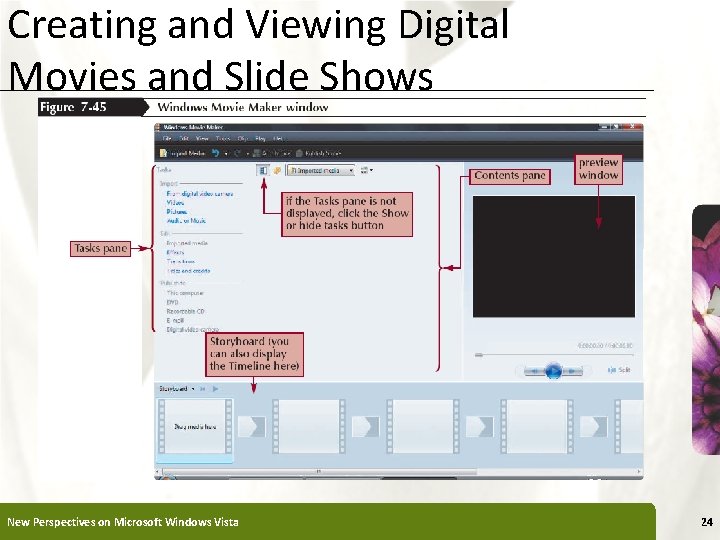This screenshot has height=540, width=720.
Task: Click the Undo arrow icon
Action: tap(215, 153)
